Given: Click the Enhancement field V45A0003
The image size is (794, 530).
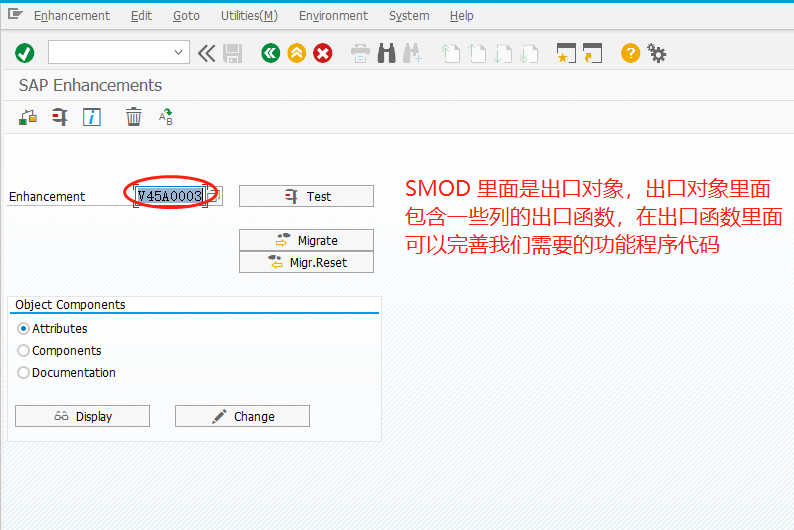Looking at the screenshot, I should (171, 196).
